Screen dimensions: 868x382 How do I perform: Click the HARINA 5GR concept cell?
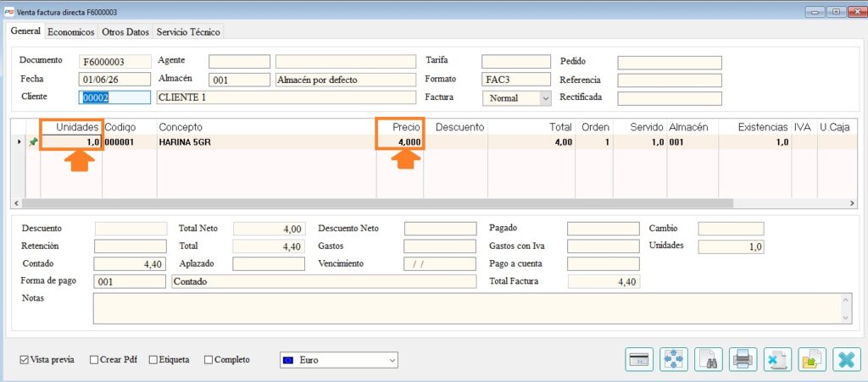(267, 142)
